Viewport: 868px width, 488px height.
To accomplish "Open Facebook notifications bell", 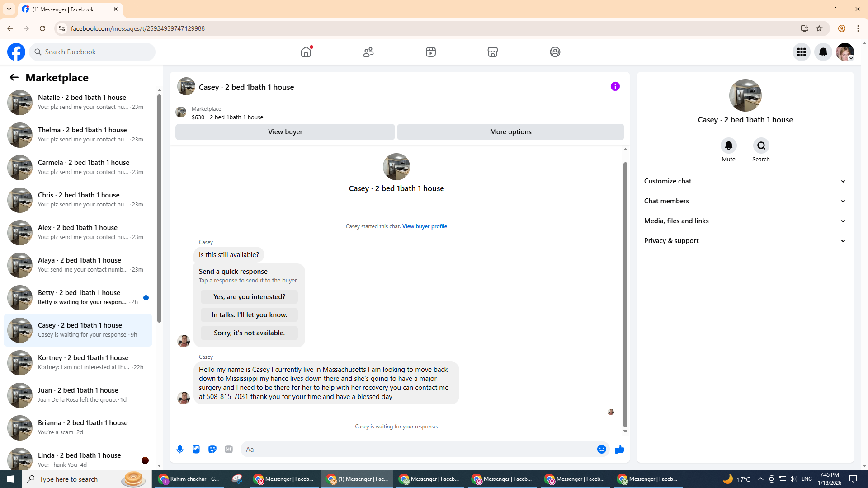I will (x=823, y=52).
